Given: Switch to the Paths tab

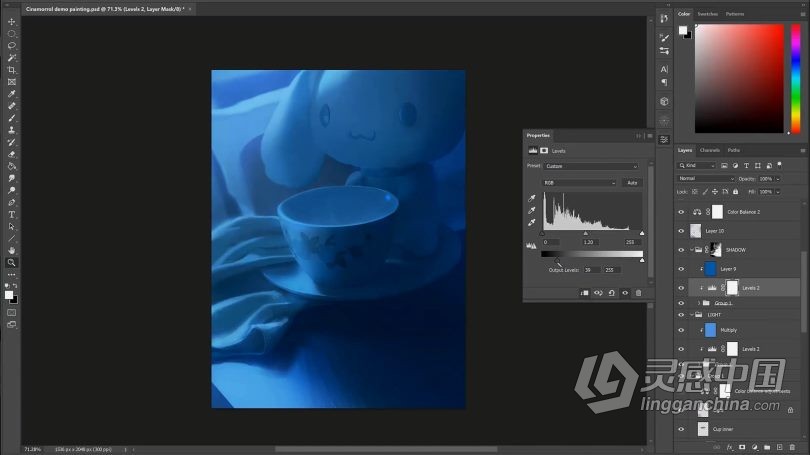Looking at the screenshot, I should pos(734,150).
